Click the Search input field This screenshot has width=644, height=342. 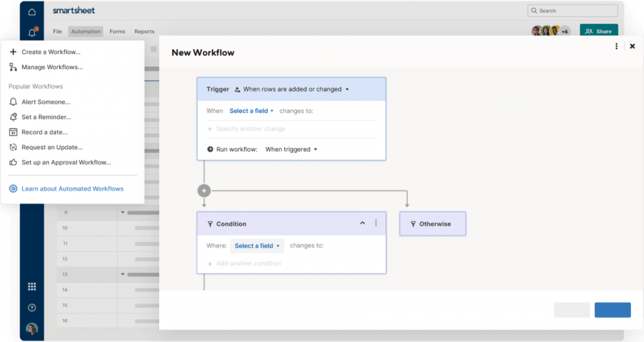coord(572,11)
